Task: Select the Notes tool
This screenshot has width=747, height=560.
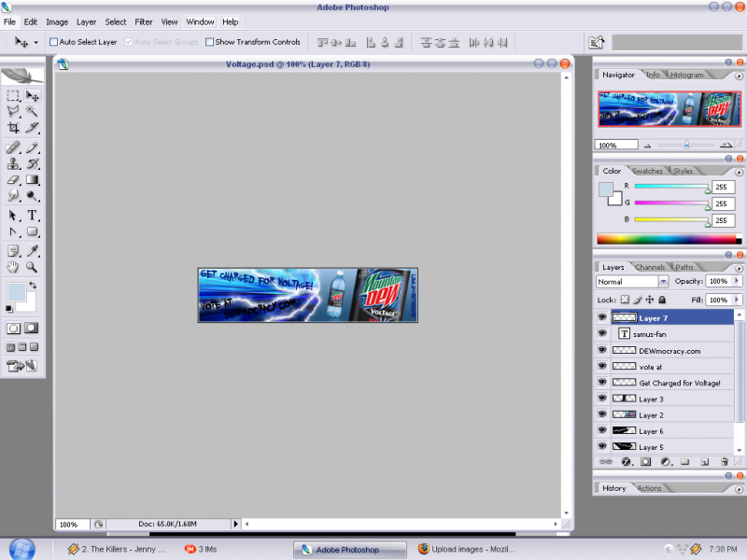Action: 13,251
